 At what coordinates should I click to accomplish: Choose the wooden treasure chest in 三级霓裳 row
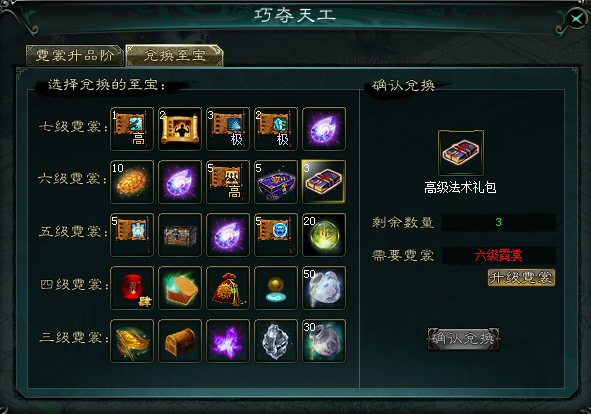coord(180,341)
